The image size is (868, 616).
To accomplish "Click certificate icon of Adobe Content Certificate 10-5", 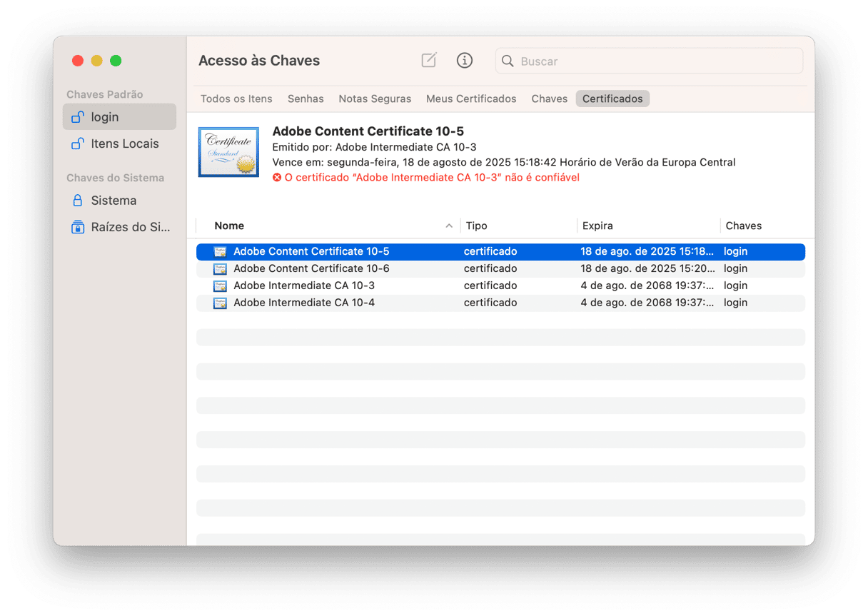I will pos(220,251).
